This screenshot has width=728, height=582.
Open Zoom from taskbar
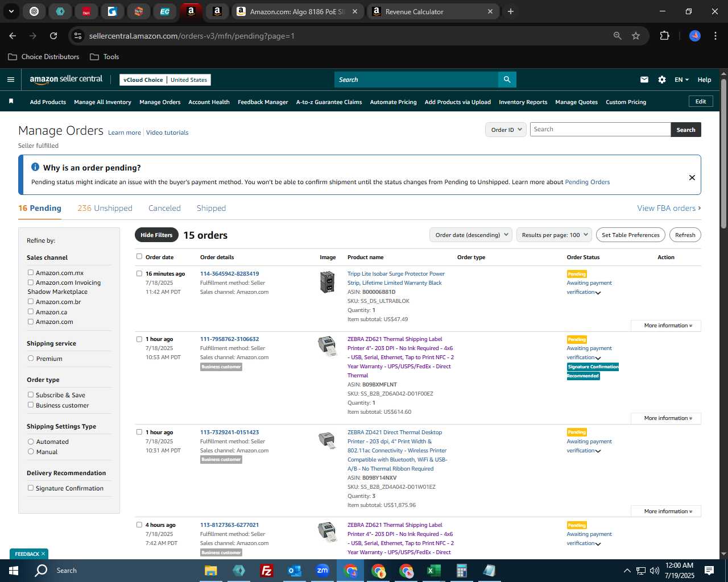pyautogui.click(x=322, y=571)
